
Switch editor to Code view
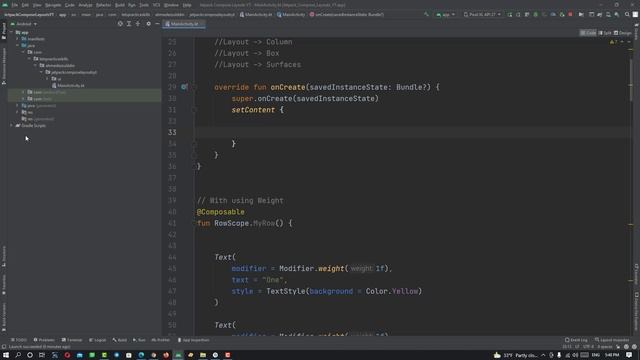[588, 33]
